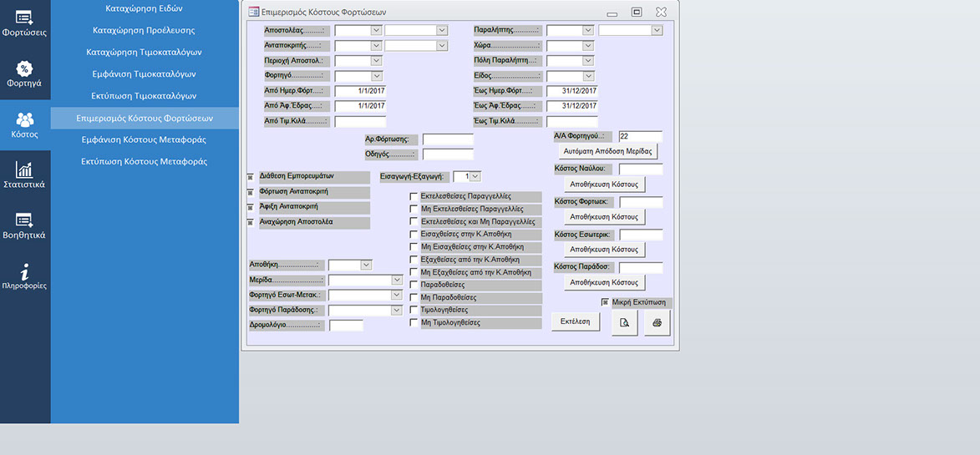Screen dimensions: 980x455
Task: Click the print preview icon button
Action: click(624, 322)
